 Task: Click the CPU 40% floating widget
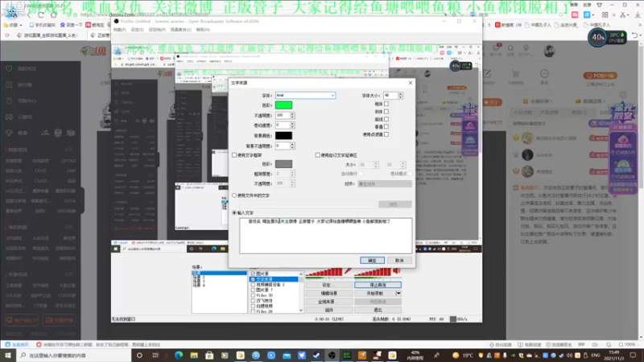pos(607,38)
